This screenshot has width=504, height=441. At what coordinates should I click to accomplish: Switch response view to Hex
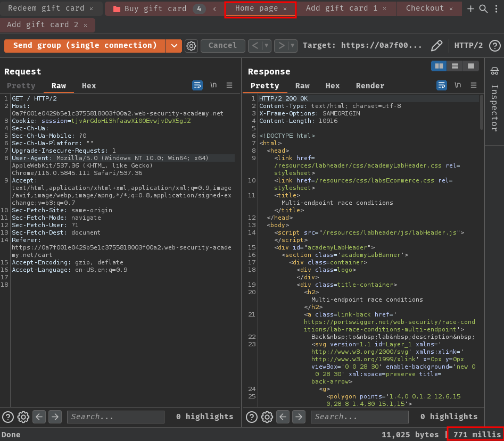(332, 86)
